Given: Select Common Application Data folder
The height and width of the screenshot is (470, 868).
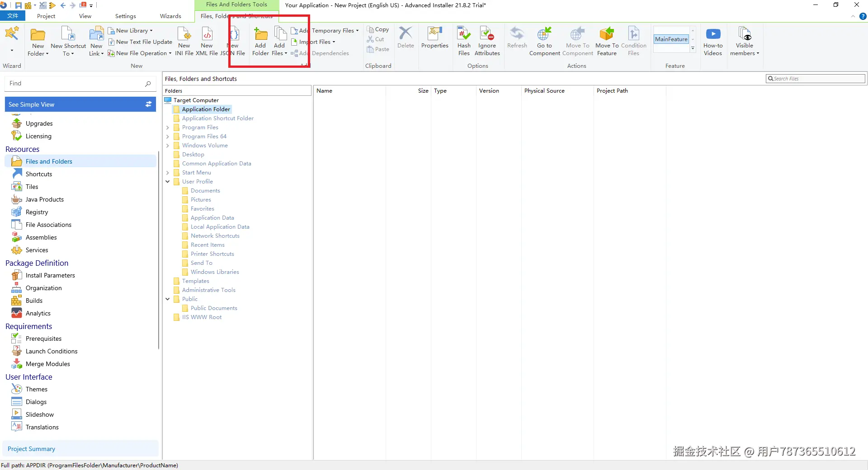Looking at the screenshot, I should 217,164.
